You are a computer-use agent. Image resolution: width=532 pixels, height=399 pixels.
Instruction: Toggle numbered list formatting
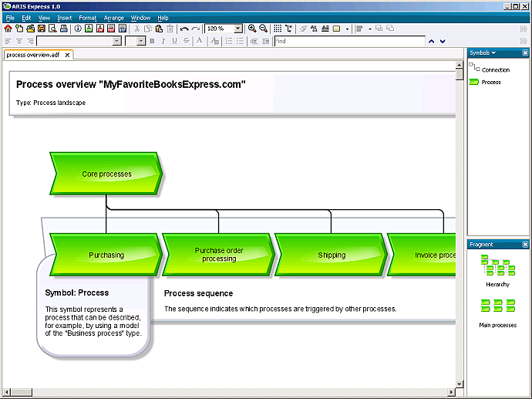[229, 41]
